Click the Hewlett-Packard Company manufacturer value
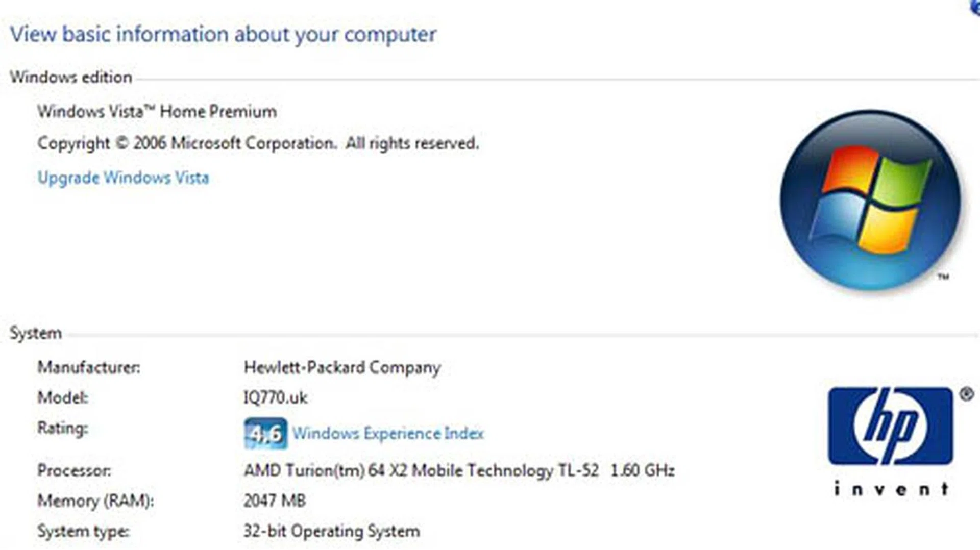 342,368
